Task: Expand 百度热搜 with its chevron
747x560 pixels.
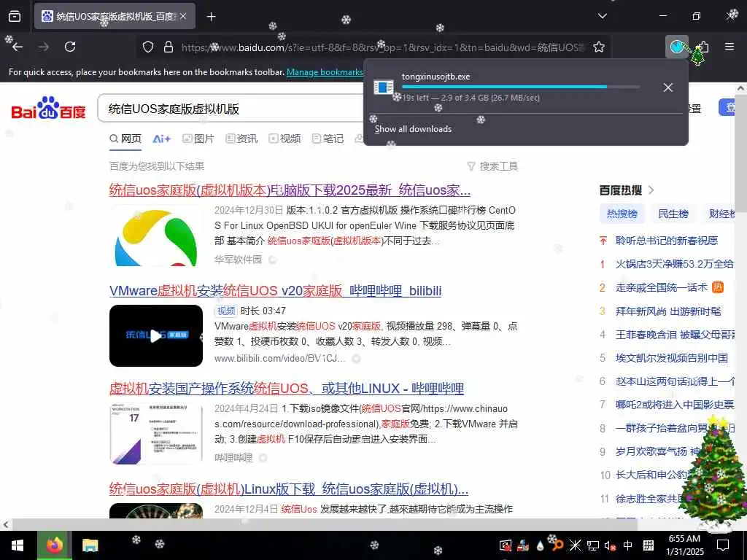Action: [x=651, y=190]
